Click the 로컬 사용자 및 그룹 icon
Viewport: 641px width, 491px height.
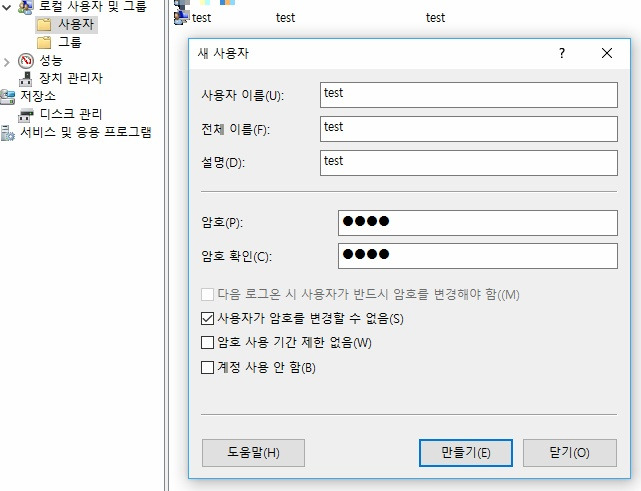(x=26, y=6)
